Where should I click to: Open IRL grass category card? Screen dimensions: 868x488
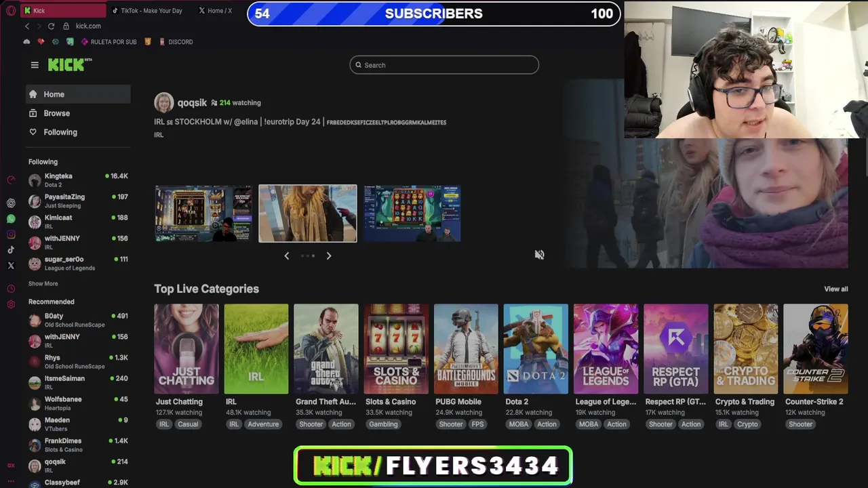pos(256,349)
